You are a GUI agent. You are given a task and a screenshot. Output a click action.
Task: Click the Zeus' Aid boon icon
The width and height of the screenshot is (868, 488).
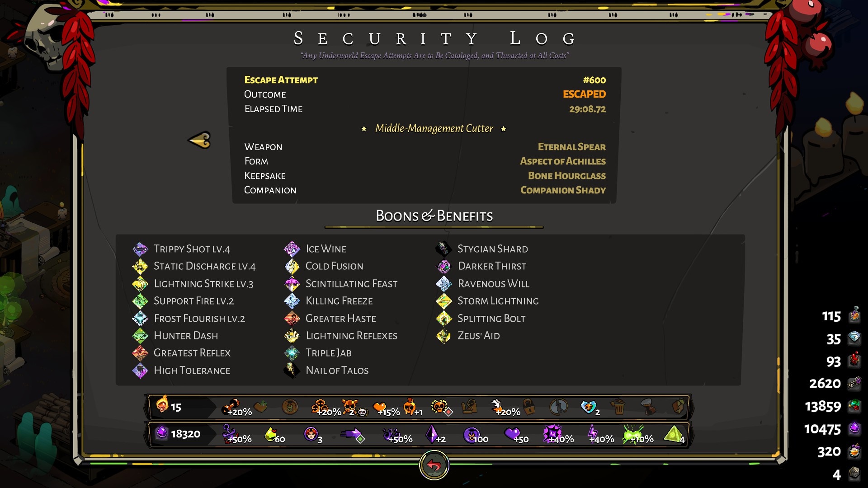(443, 336)
